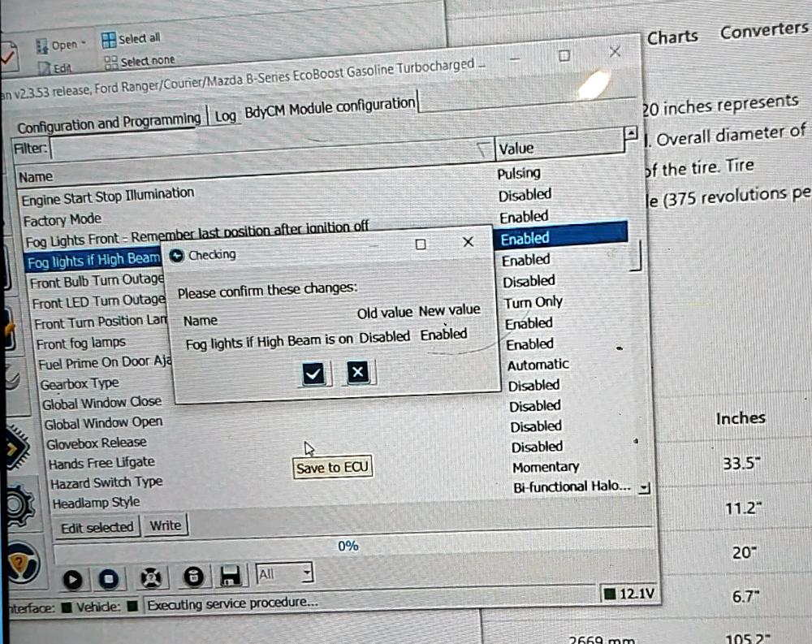Click the floppy disk save icon
Screen dimensions: 812x644
tap(230, 577)
